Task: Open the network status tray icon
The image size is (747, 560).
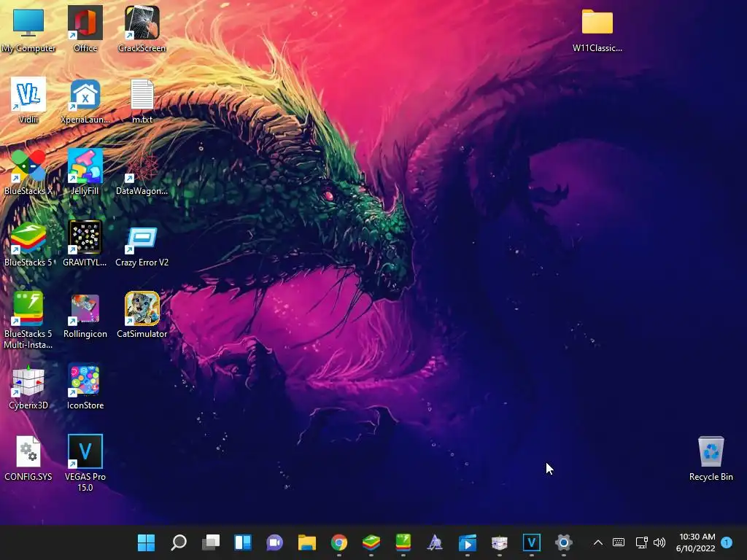Action: [x=641, y=542]
